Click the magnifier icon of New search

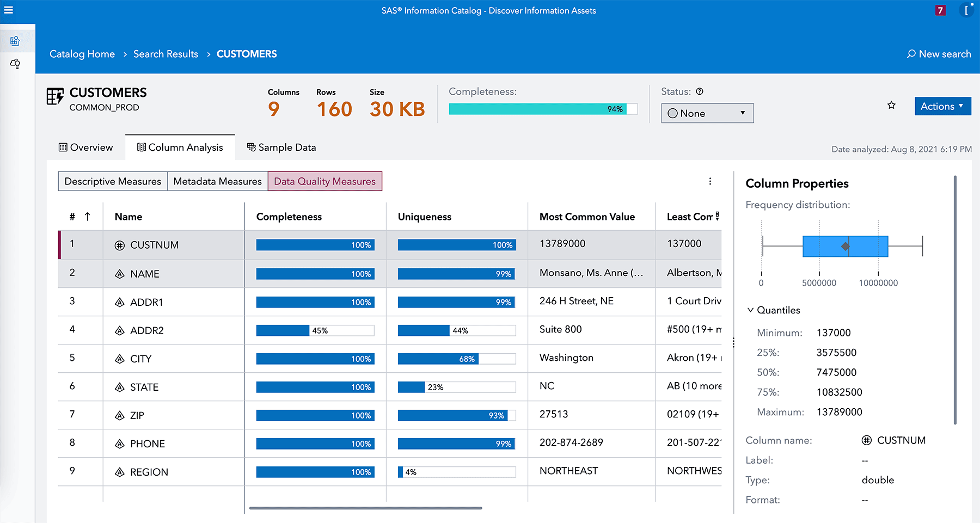[911, 54]
